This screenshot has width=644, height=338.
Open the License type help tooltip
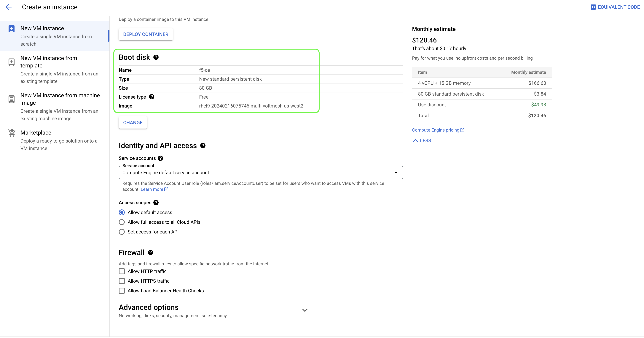coord(152,97)
